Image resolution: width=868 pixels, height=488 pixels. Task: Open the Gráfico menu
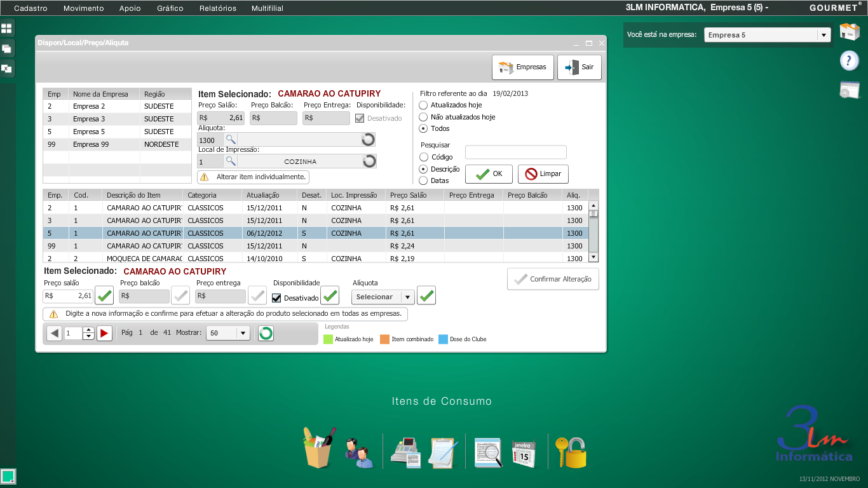click(170, 8)
